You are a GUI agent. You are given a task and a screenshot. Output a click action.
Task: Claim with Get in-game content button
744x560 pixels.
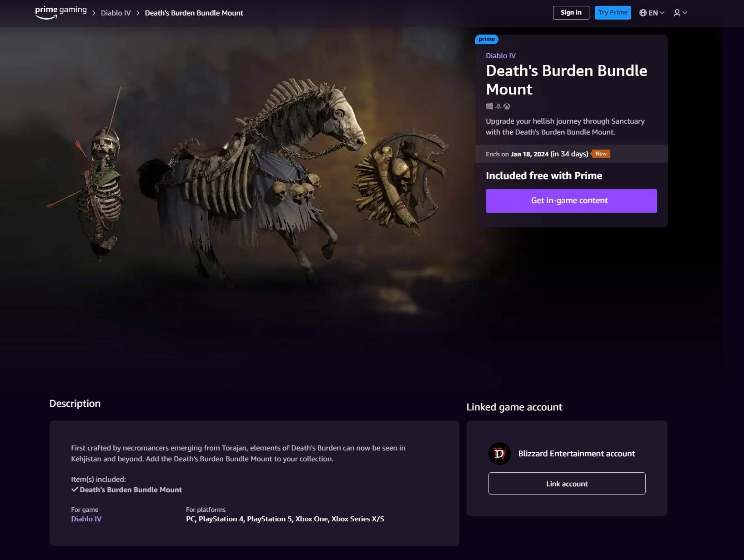coord(571,201)
